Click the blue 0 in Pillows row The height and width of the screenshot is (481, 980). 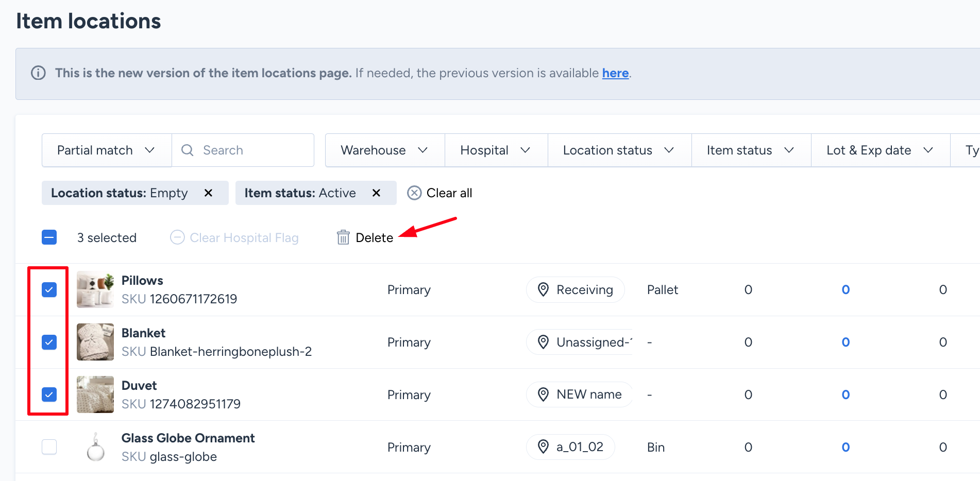[x=846, y=289]
